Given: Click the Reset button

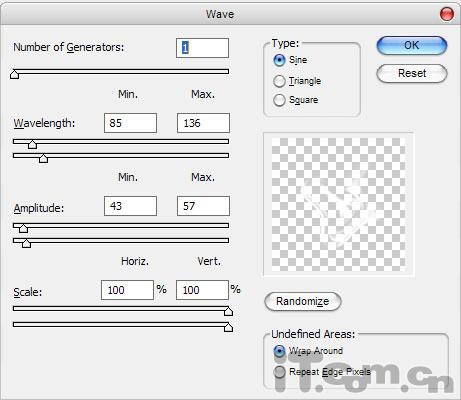Looking at the screenshot, I should click(x=412, y=73).
